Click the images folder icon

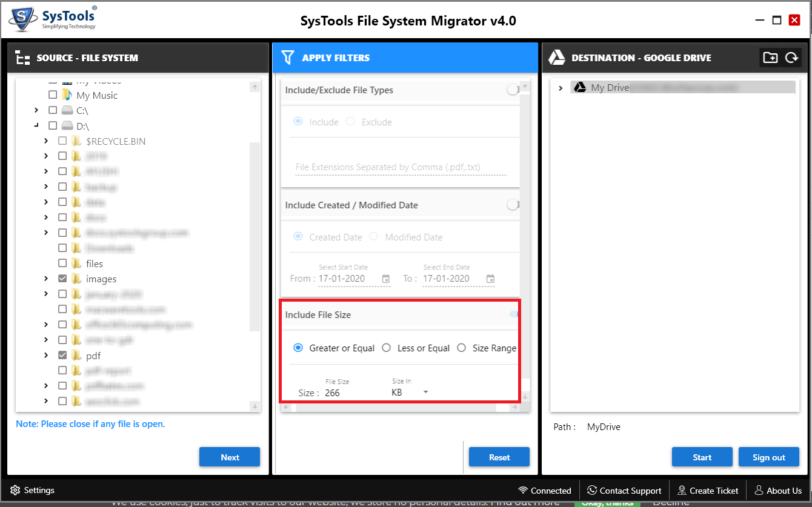click(76, 279)
